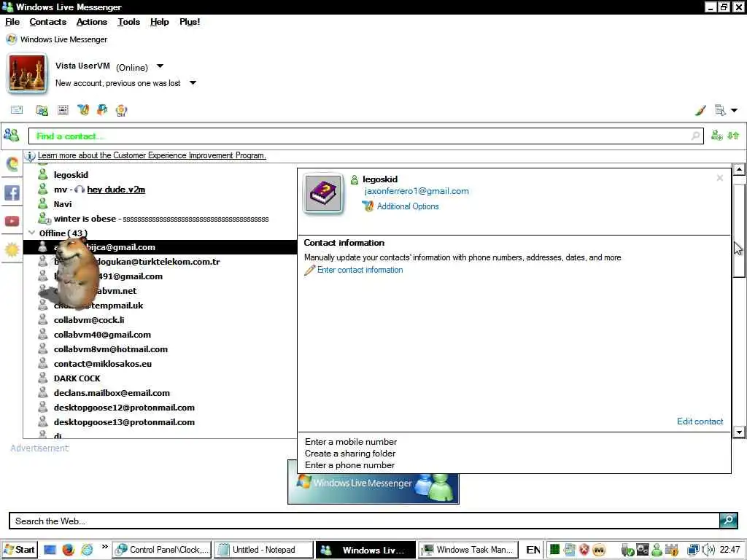747x560 pixels.
Task: Click the Windows Live Messenger header logo icon
Action: [12, 39]
